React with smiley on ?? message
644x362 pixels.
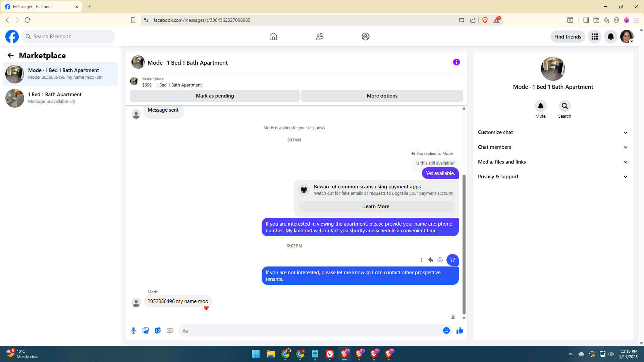tap(440, 260)
